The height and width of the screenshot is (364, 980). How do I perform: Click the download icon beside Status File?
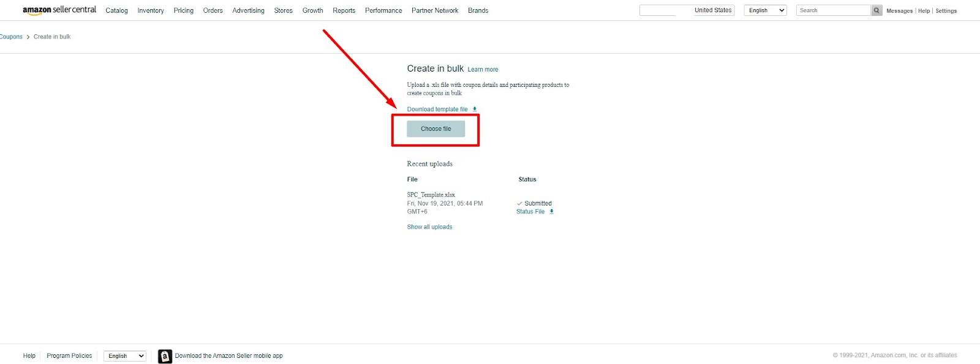[551, 212]
